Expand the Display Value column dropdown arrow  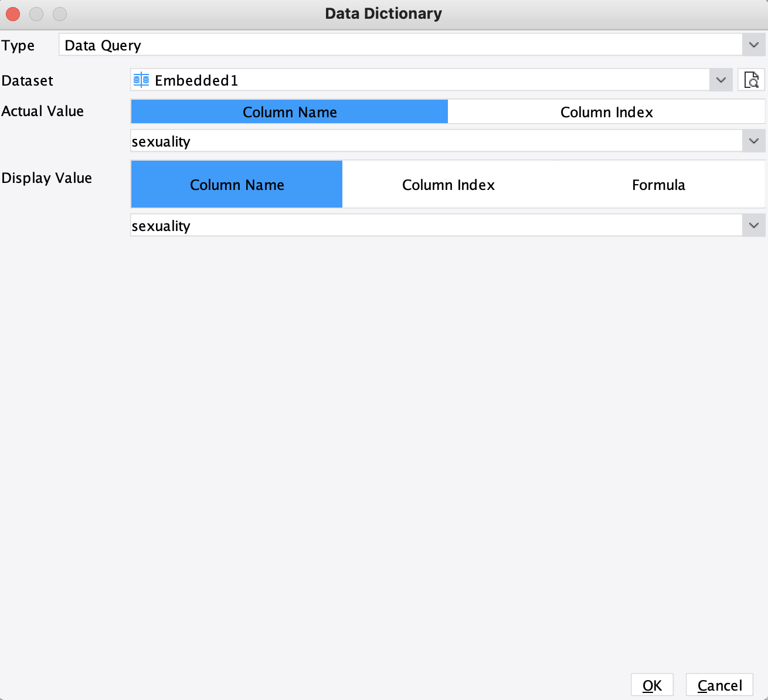coord(754,226)
